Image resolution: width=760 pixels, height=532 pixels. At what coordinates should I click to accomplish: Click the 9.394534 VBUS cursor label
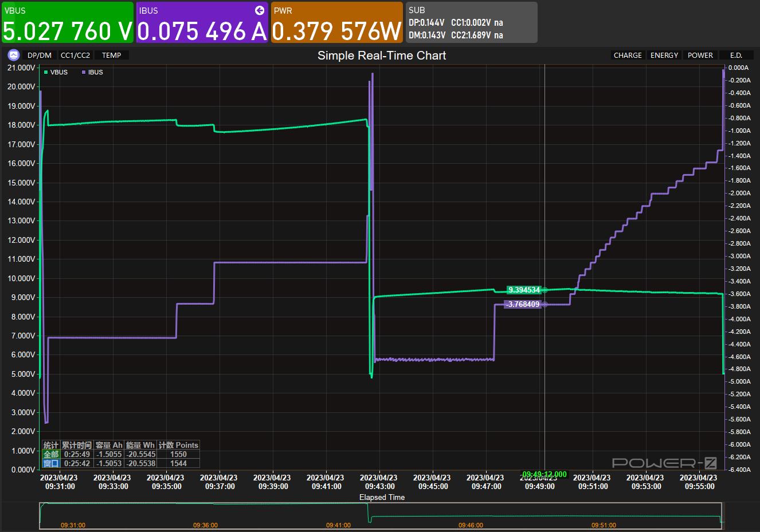point(524,290)
